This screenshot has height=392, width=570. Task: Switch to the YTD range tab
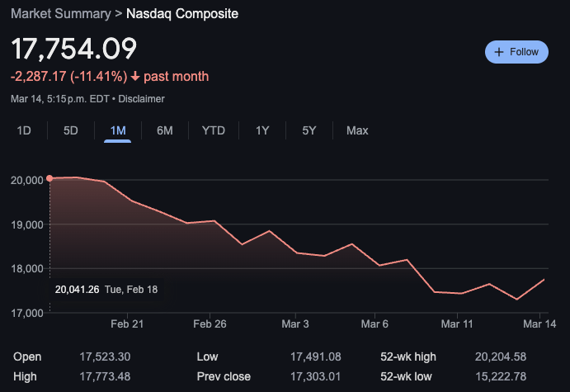click(214, 130)
